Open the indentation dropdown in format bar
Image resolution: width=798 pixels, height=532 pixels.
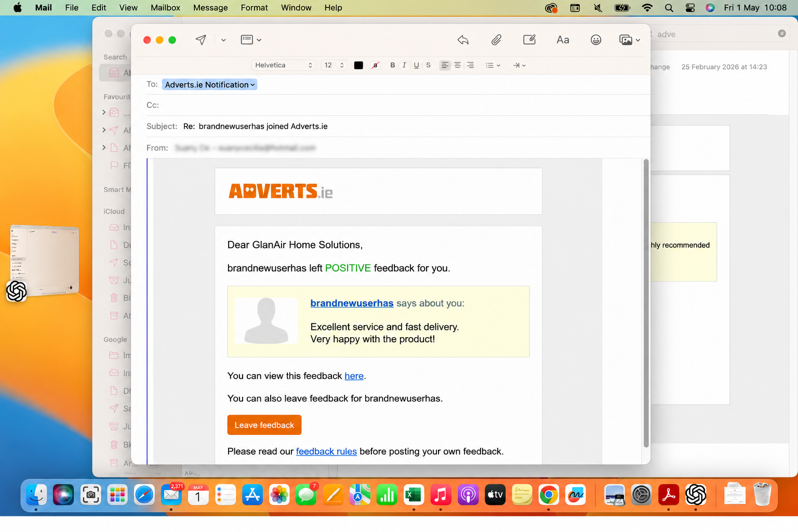pos(520,65)
